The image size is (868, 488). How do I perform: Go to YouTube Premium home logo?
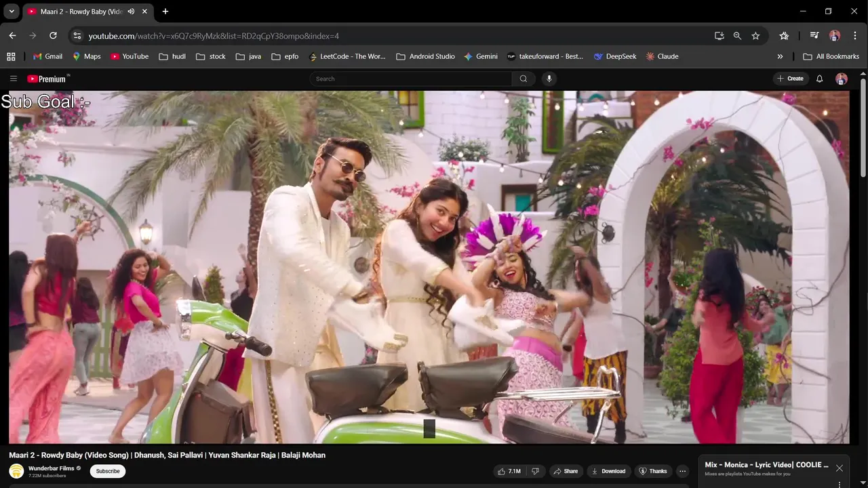pos(48,79)
